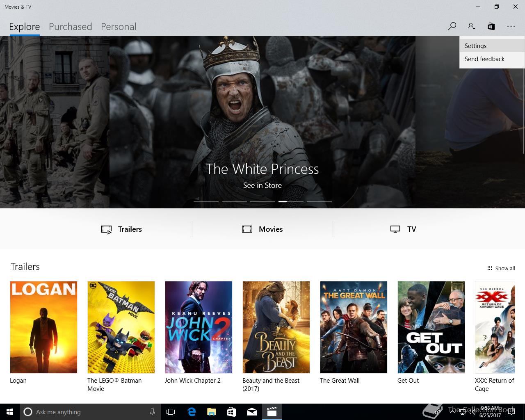Open the Windows Start button
Image resolution: width=525 pixels, height=420 pixels.
[10, 412]
